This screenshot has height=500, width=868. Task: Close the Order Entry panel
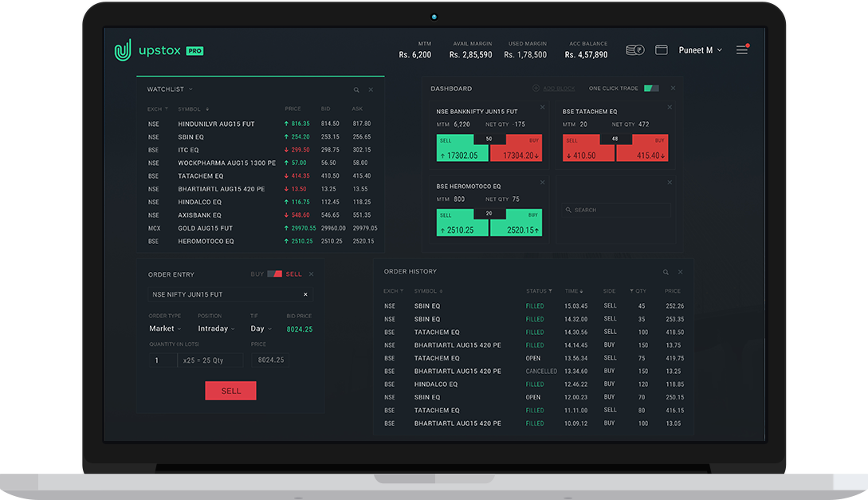[x=311, y=274]
